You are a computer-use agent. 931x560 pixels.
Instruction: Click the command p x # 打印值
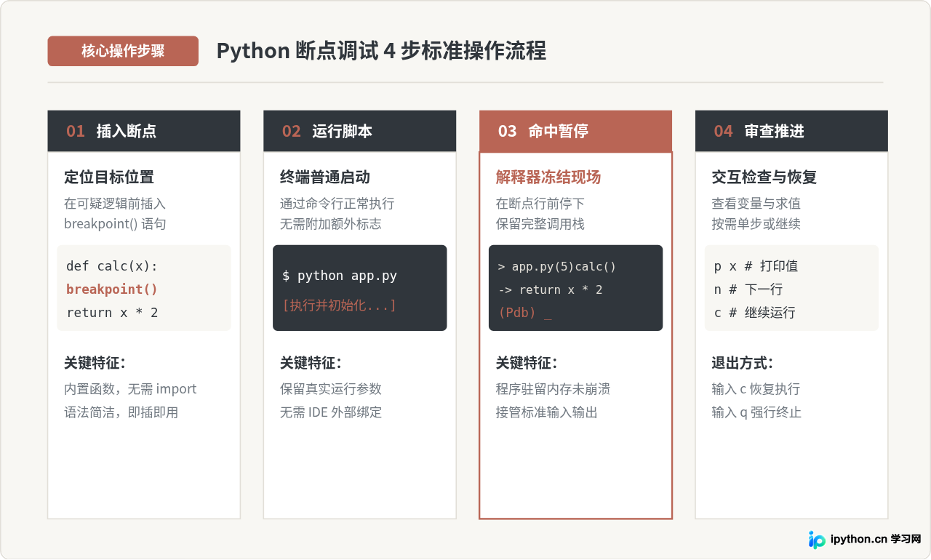[756, 266]
